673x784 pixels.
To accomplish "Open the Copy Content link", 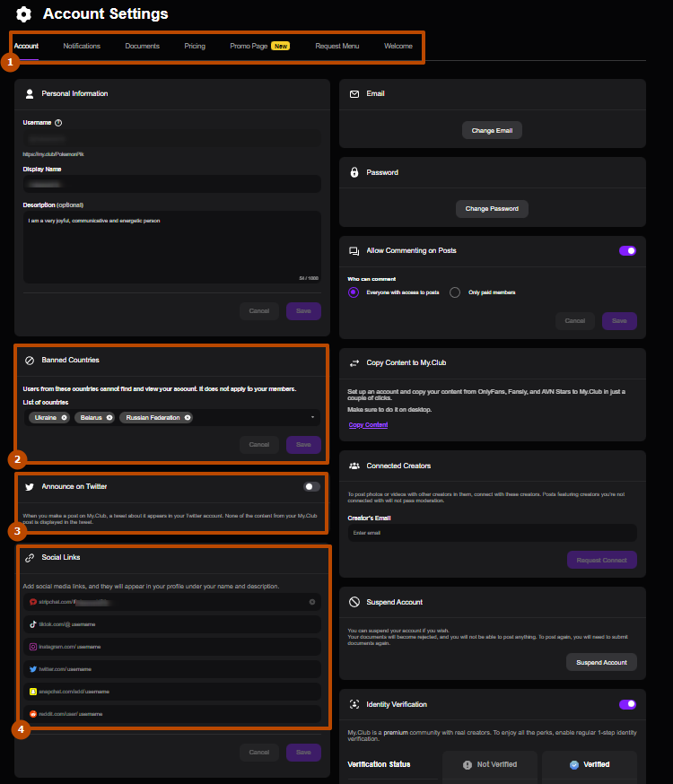I will (x=368, y=424).
